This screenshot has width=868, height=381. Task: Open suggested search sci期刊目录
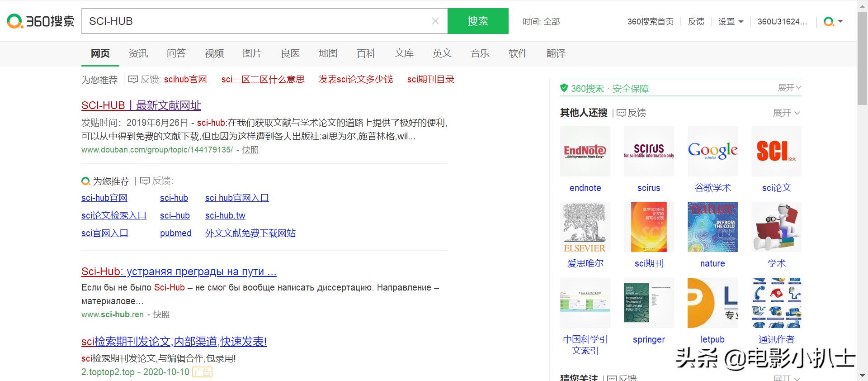click(431, 79)
